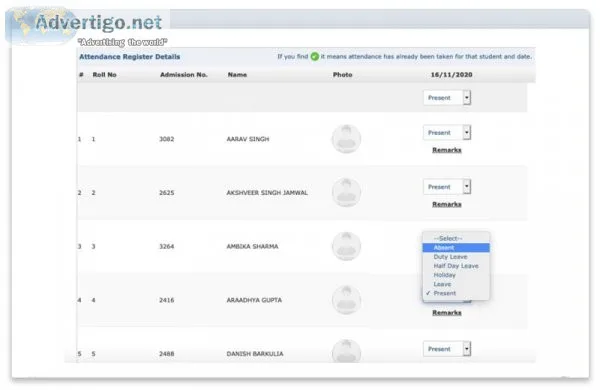Image resolution: width=600 pixels, height=390 pixels.
Task: Click the Photo column header
Action: pyautogui.click(x=342, y=75)
